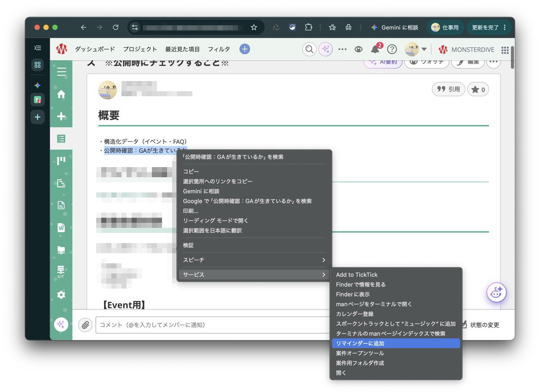Click the AI sparkle icon in header
Viewport: 540px width, 392px height.
[x=325, y=49]
